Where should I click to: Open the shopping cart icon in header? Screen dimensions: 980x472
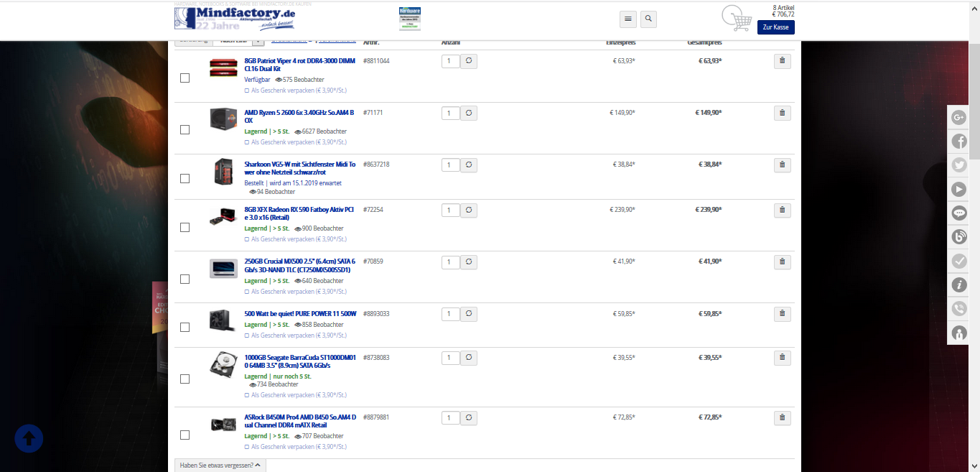(x=737, y=18)
